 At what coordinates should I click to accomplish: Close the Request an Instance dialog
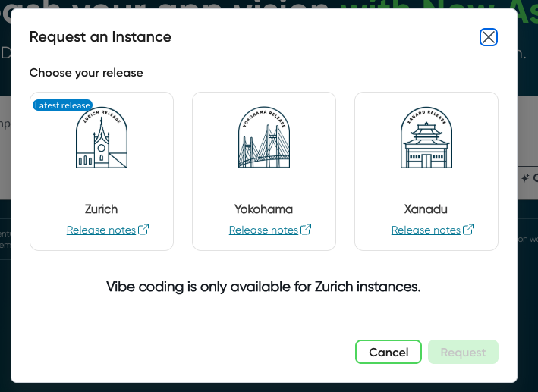[x=488, y=37]
